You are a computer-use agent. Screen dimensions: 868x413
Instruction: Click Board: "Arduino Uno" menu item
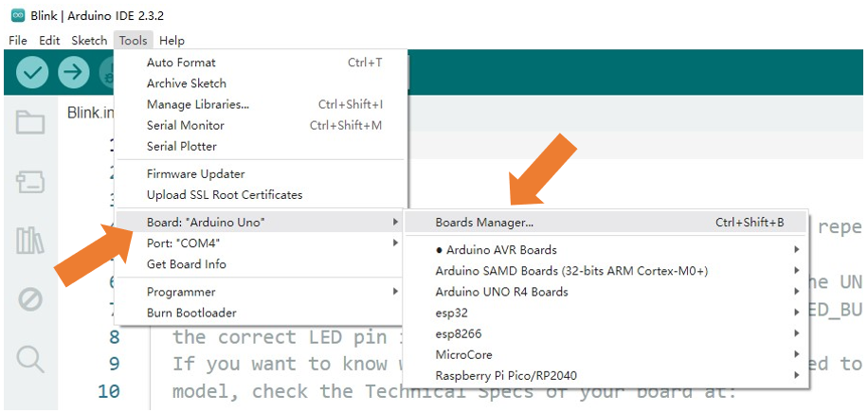tap(261, 222)
